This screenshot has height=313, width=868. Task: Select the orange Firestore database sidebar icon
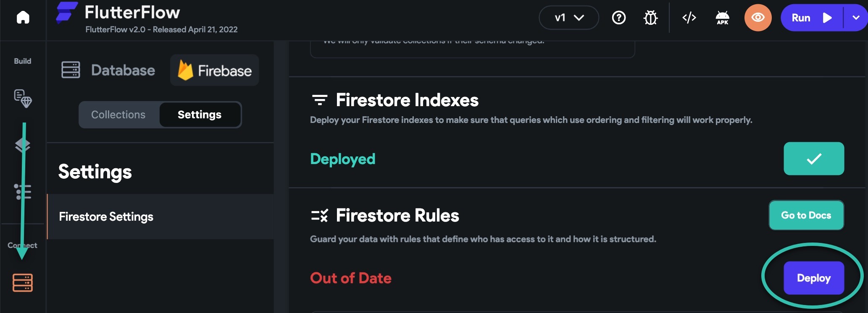point(23,283)
